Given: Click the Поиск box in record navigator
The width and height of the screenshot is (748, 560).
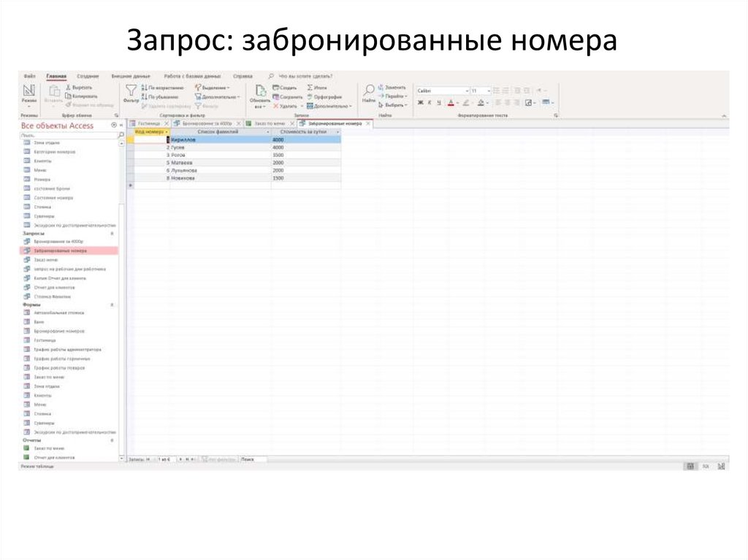Looking at the screenshot, I should (x=253, y=459).
